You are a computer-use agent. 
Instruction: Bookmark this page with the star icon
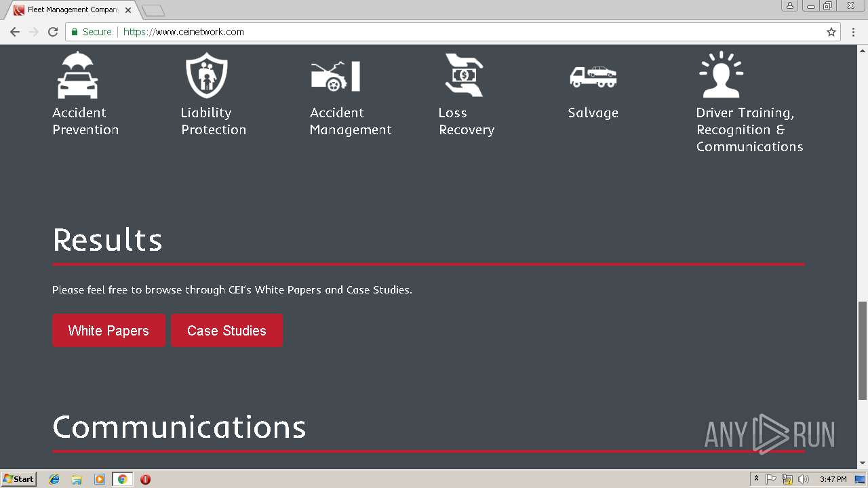point(831,32)
